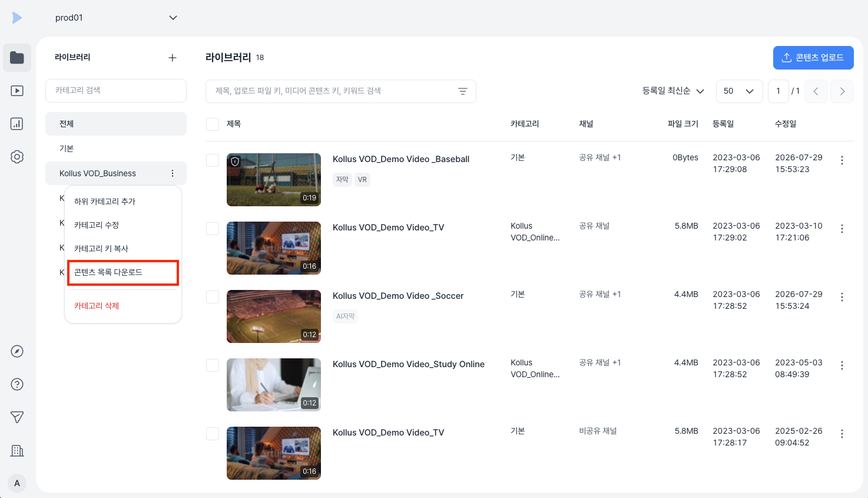Screen dimensions: 868x498
Task: Check the Baseball video row checkbox
Action: pos(213,160)
